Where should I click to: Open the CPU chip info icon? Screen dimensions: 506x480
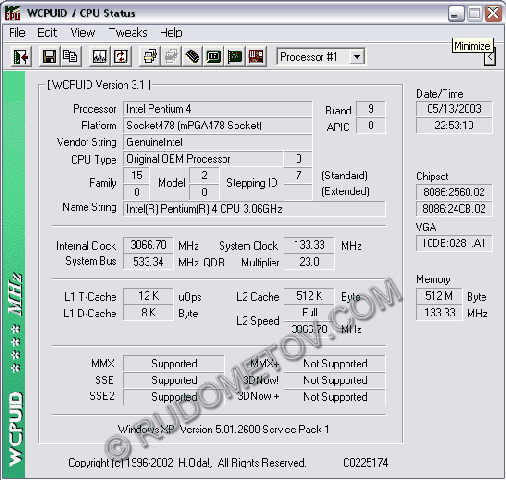tap(192, 57)
